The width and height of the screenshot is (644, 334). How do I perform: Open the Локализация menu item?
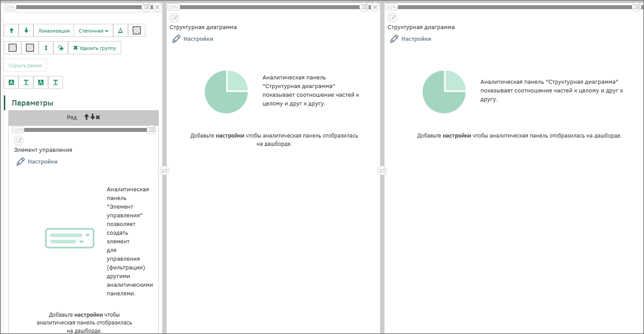click(54, 30)
